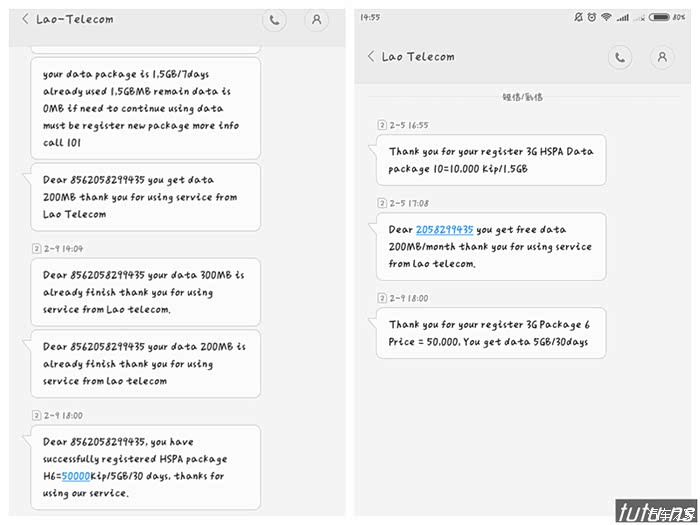
Task: Select 'your data 200MB is already finish' message
Action: click(x=146, y=364)
